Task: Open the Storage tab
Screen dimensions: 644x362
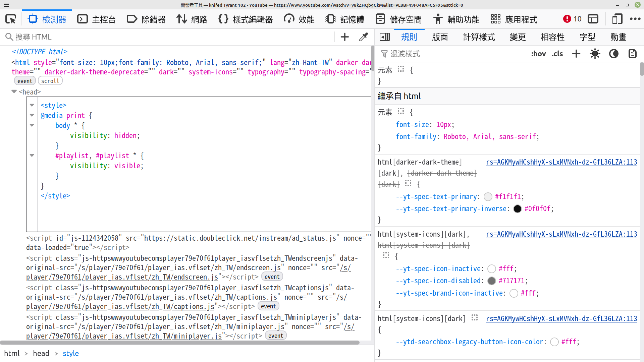Action: [398, 19]
